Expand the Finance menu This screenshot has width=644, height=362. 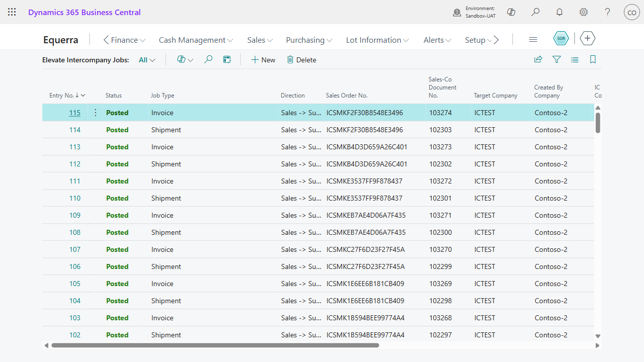[x=128, y=40]
